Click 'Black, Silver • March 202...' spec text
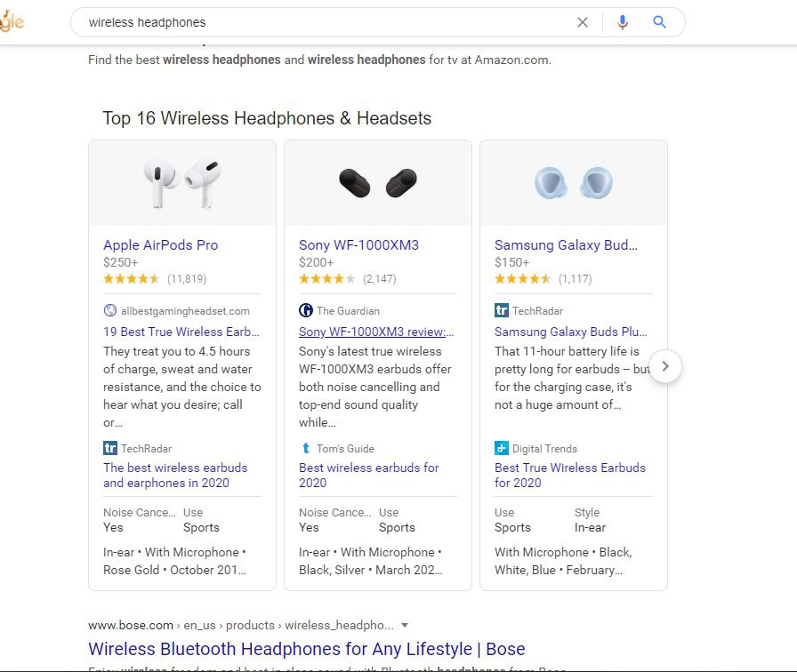 pos(371,570)
